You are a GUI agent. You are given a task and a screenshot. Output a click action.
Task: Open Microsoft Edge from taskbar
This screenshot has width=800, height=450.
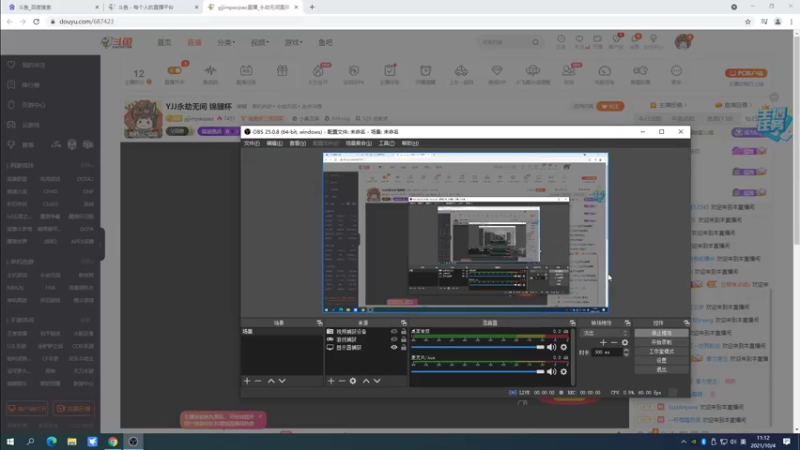52,441
